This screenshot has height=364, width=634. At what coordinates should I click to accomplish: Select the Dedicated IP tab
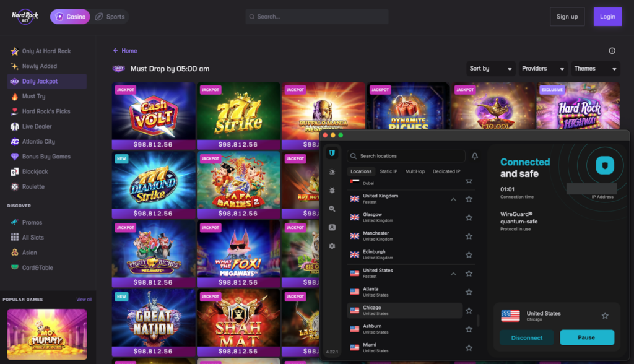click(x=446, y=171)
